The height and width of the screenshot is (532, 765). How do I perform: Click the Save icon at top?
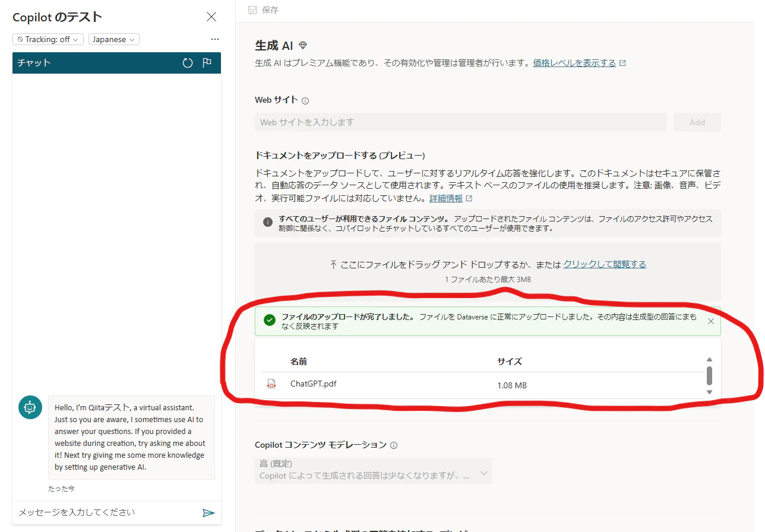point(254,9)
